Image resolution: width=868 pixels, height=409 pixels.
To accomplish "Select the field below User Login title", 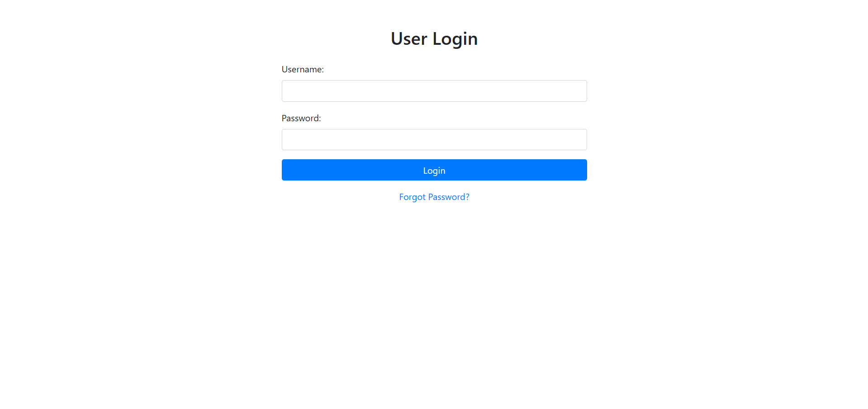I will pyautogui.click(x=434, y=91).
